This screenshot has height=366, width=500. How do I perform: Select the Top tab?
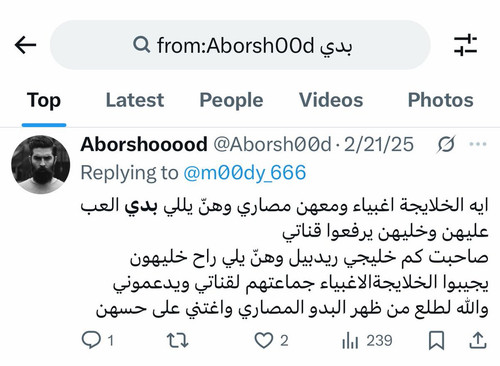pos(44,101)
